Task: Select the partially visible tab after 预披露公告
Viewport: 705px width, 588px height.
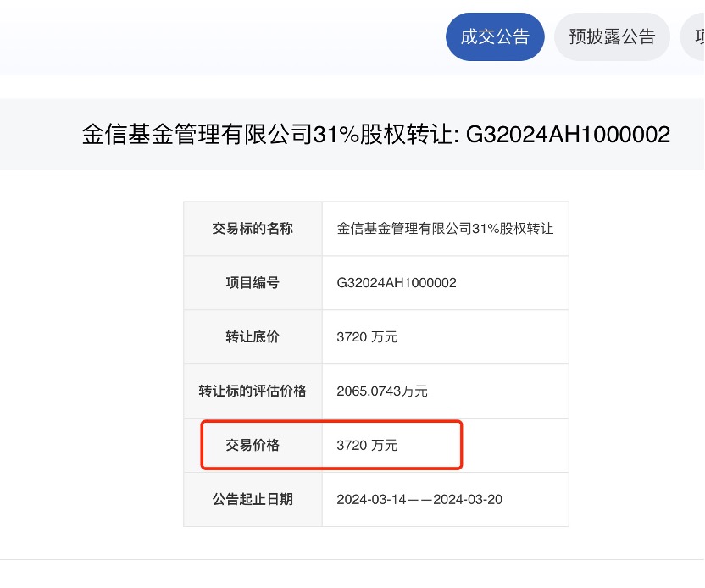Action: tap(693, 37)
